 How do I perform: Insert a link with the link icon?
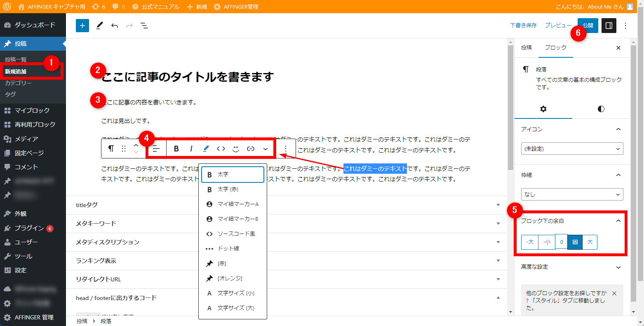click(x=251, y=149)
